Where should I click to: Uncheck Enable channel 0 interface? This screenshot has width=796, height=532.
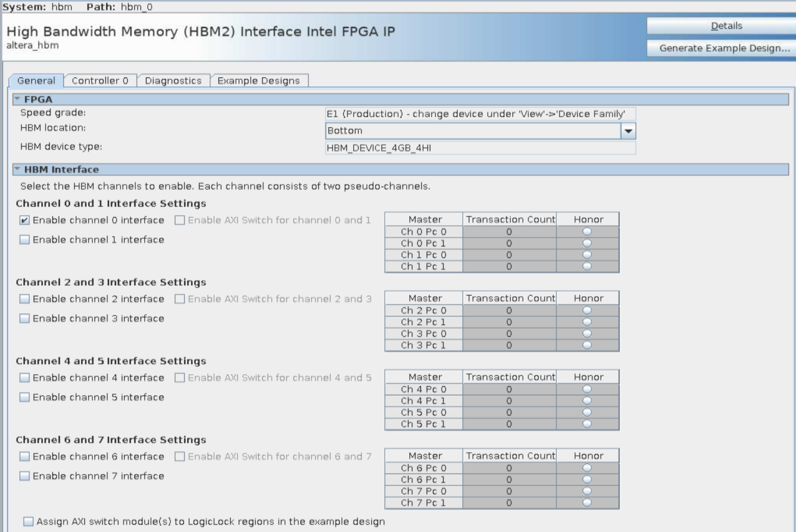pyautogui.click(x=24, y=220)
